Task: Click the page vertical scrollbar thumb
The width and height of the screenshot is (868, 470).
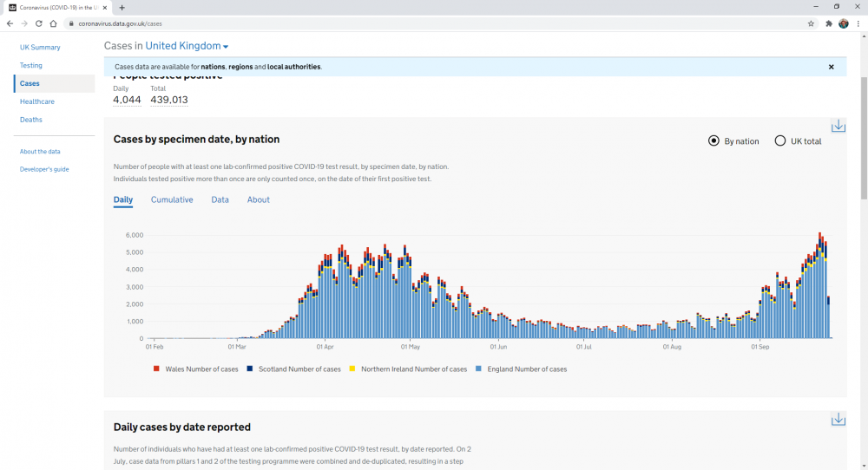Action: click(x=864, y=138)
